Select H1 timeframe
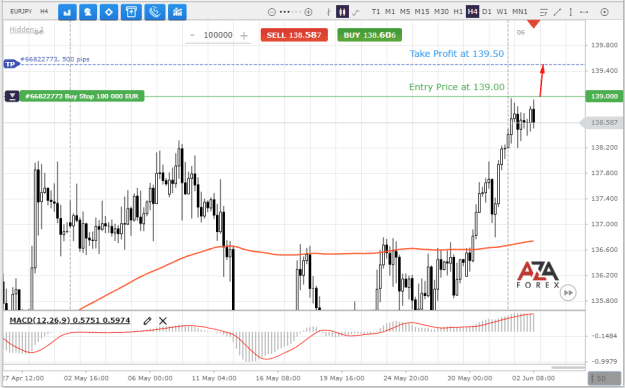Image resolution: width=625 pixels, height=388 pixels. (x=458, y=12)
